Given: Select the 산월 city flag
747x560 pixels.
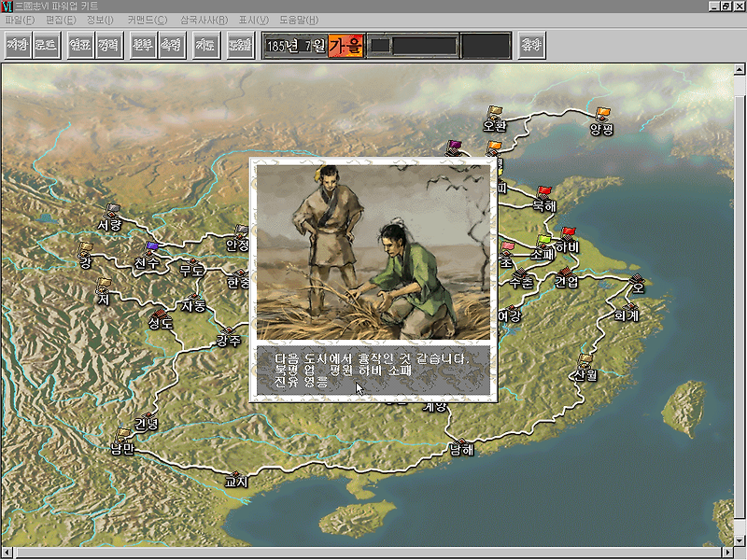Looking at the screenshot, I should [585, 359].
